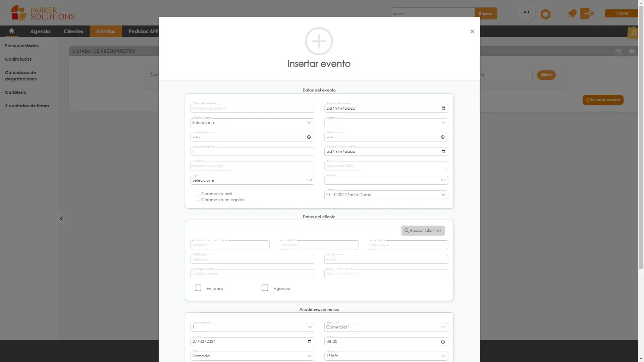This screenshot has width=644, height=362.
Task: Toggle the Ceremonia civil checkbox
Action: (198, 193)
